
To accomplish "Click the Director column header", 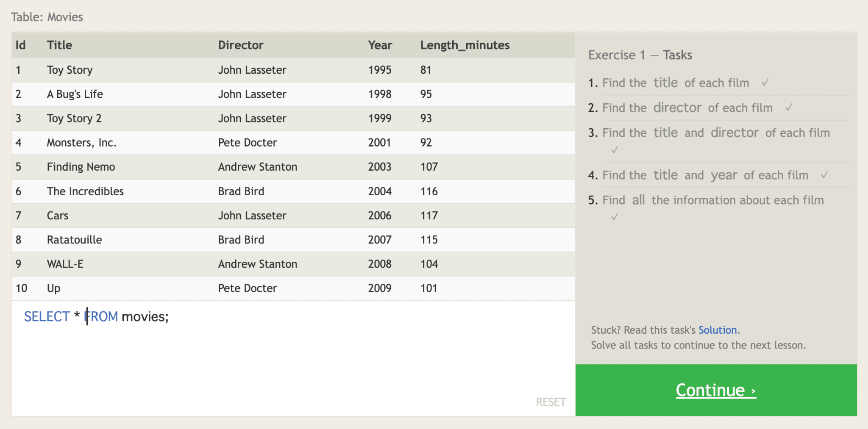I will (x=240, y=45).
